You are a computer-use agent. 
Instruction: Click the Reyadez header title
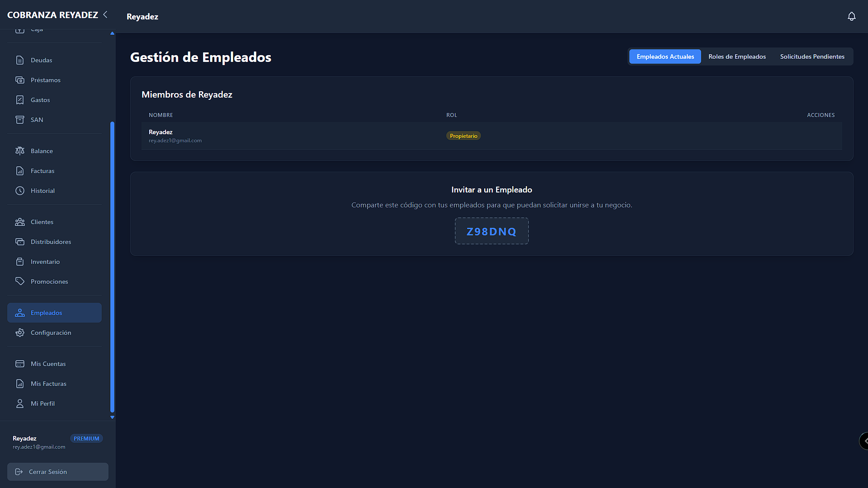(142, 17)
